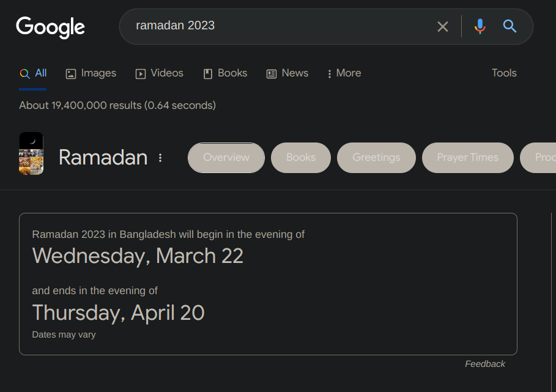Expand the More search categories menu
Image resolution: width=556 pixels, height=392 pixels.
344,73
